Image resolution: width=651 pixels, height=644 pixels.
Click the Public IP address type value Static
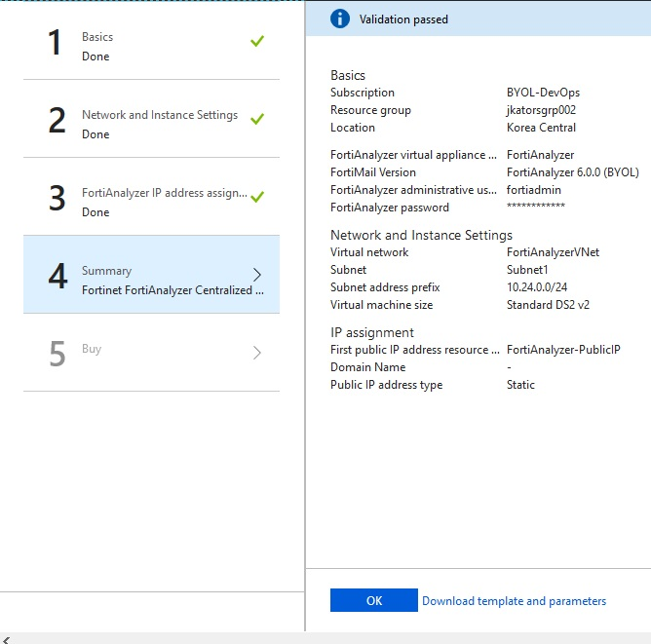coord(520,385)
